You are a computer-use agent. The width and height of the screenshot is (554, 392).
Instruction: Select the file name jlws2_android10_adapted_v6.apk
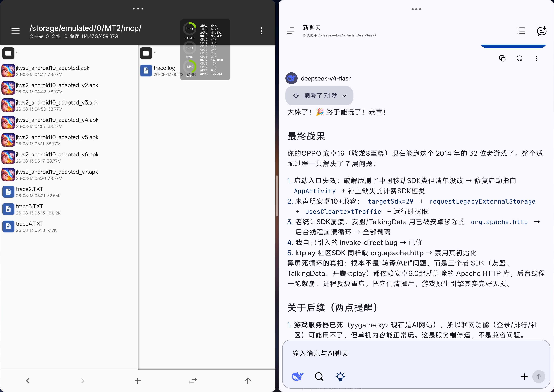(x=57, y=155)
